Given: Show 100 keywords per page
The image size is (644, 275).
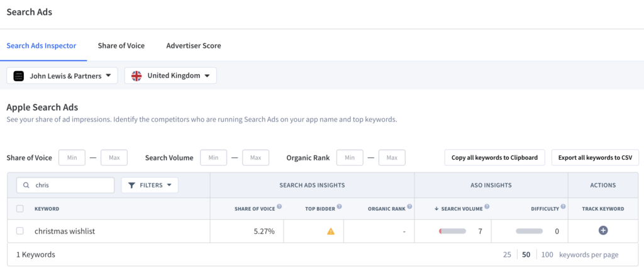Looking at the screenshot, I should point(547,255).
